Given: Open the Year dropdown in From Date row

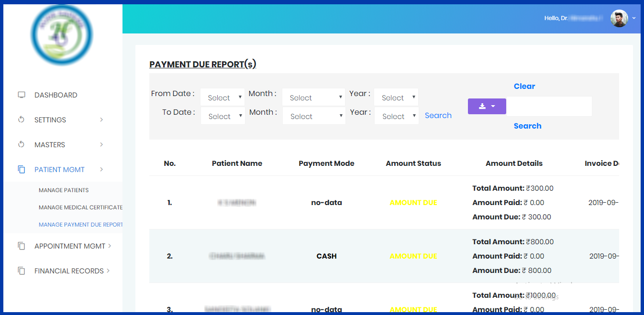Looking at the screenshot, I should point(396,98).
